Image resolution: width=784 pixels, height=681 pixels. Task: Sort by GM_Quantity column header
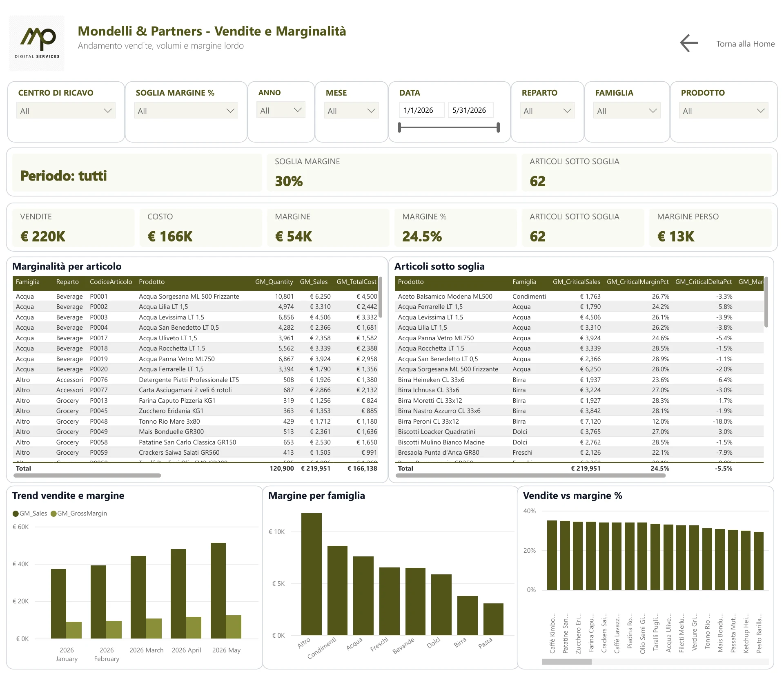(x=274, y=282)
